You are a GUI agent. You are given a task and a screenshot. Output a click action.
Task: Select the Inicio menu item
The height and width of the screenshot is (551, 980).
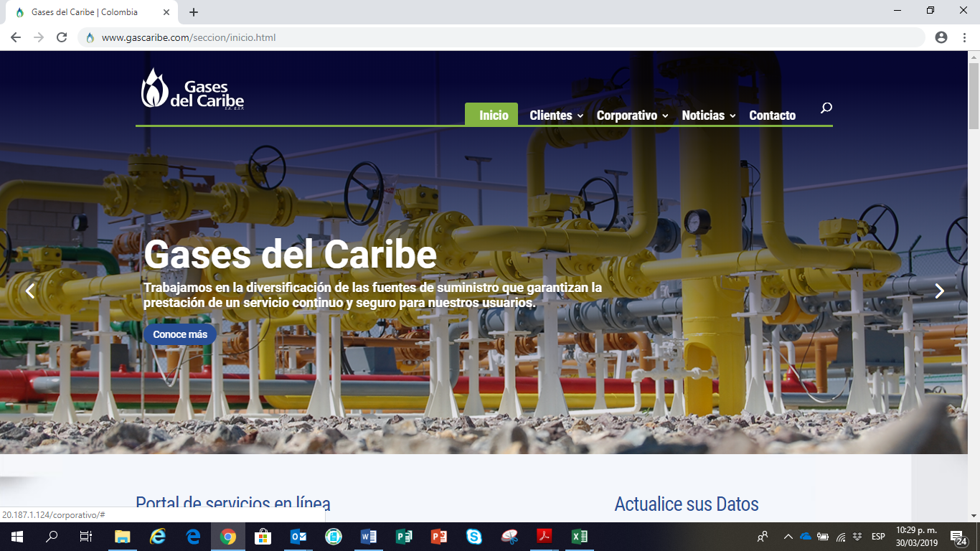click(x=494, y=116)
